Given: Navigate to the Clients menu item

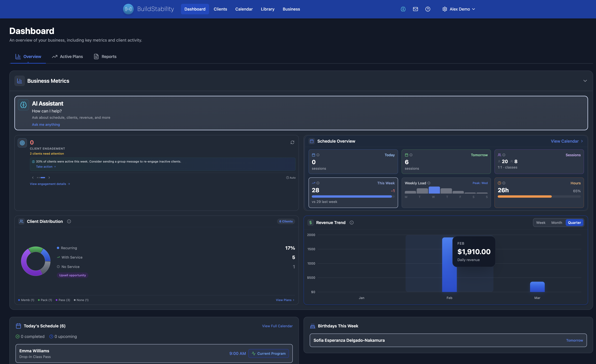Looking at the screenshot, I should pyautogui.click(x=220, y=9).
